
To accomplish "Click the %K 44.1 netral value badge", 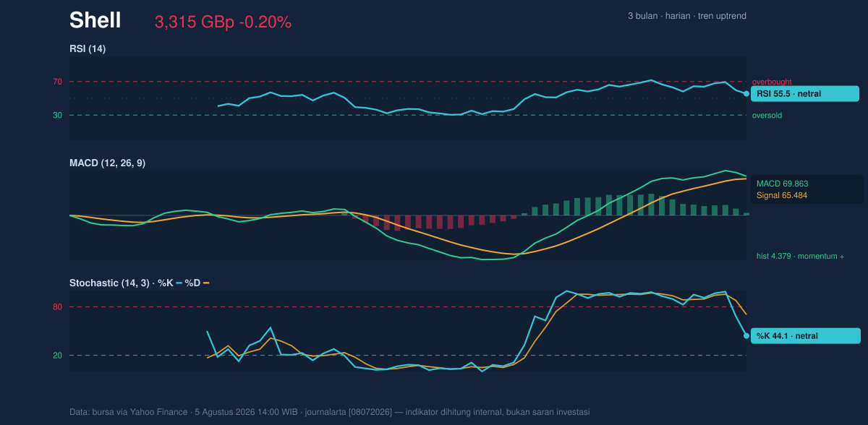I will (x=805, y=335).
